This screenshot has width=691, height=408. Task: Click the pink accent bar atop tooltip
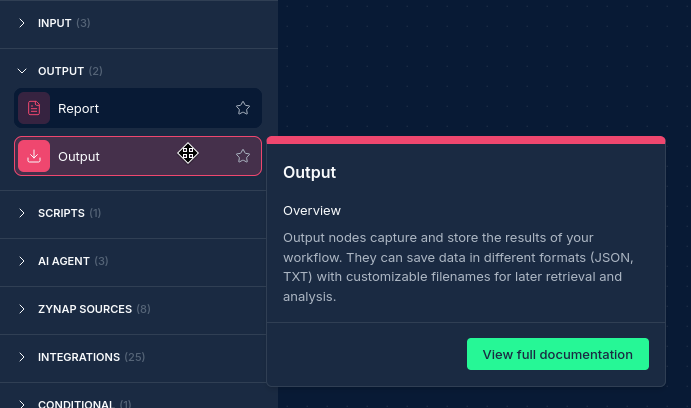tap(465, 140)
